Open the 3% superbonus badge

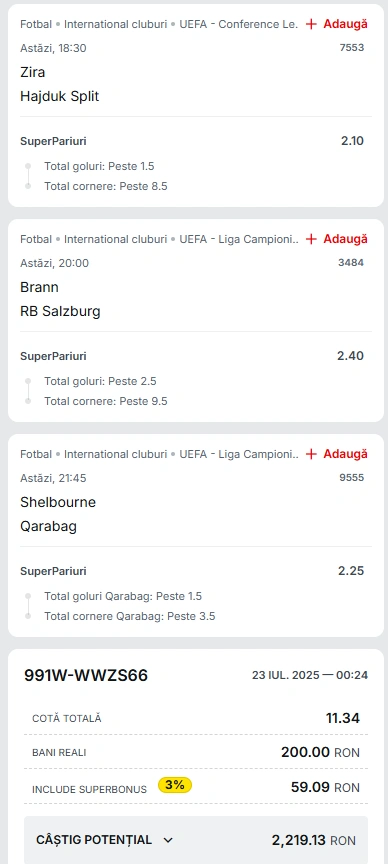[175, 785]
